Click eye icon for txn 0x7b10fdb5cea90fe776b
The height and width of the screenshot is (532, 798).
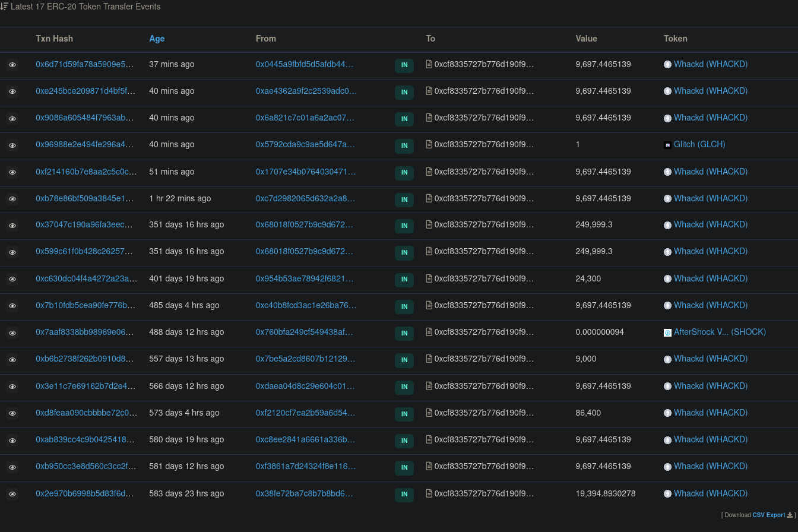(12, 306)
